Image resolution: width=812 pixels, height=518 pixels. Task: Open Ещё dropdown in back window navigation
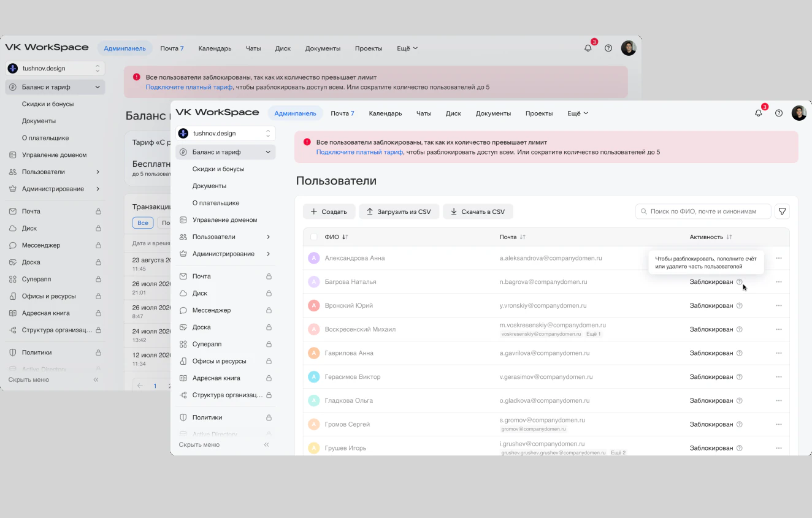point(407,48)
